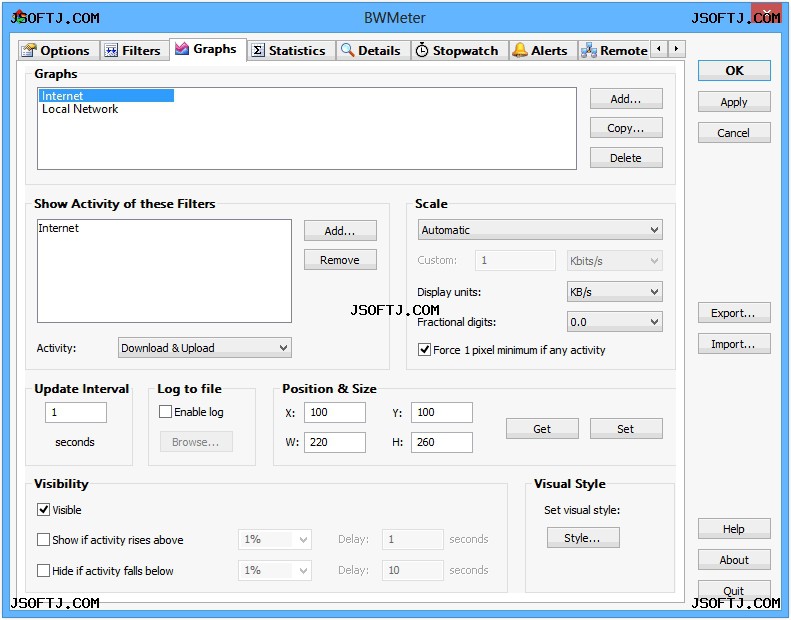Click the Alerts bell icon
Viewport: 791px width, 620px height.
click(x=520, y=50)
